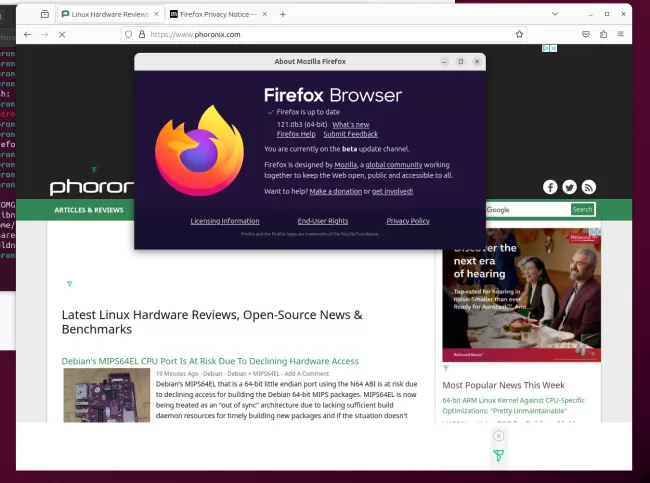The image size is (650, 483).
Task: Click the '121.0b3 (64-bit)' version text
Action: (x=302, y=125)
